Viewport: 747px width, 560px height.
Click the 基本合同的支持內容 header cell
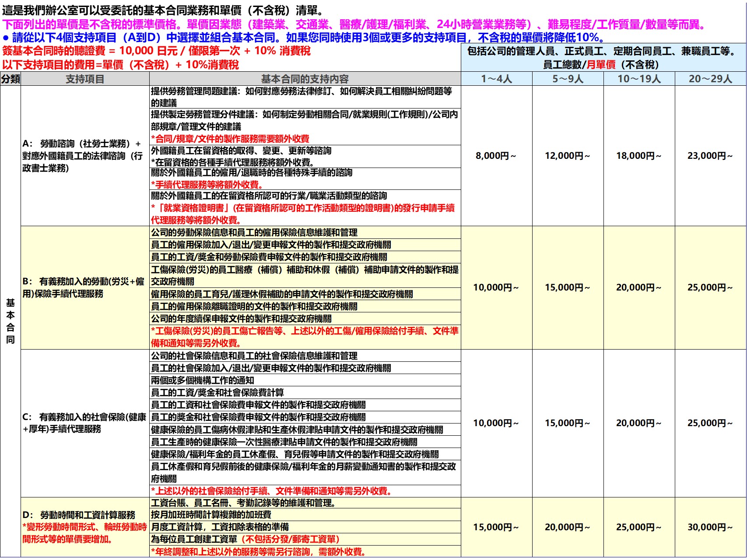pyautogui.click(x=305, y=79)
